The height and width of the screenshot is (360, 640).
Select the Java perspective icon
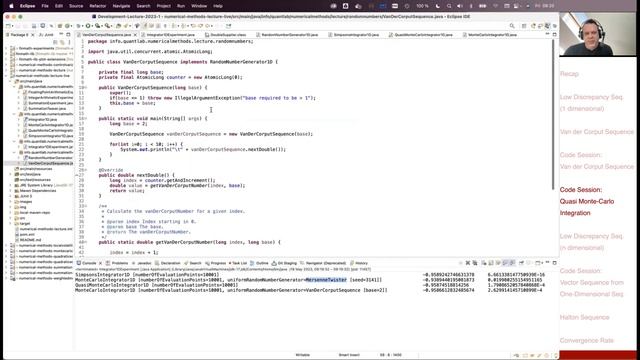[x=547, y=26]
